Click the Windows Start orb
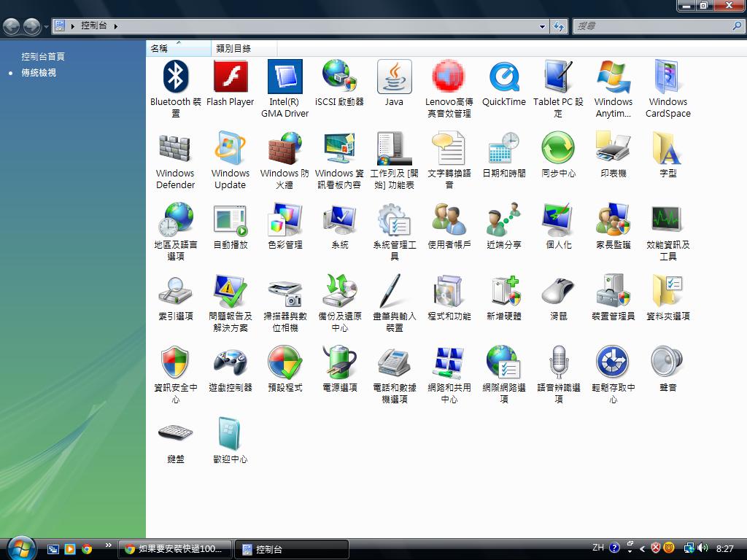Viewport: 747px width, 560px height. [21, 548]
